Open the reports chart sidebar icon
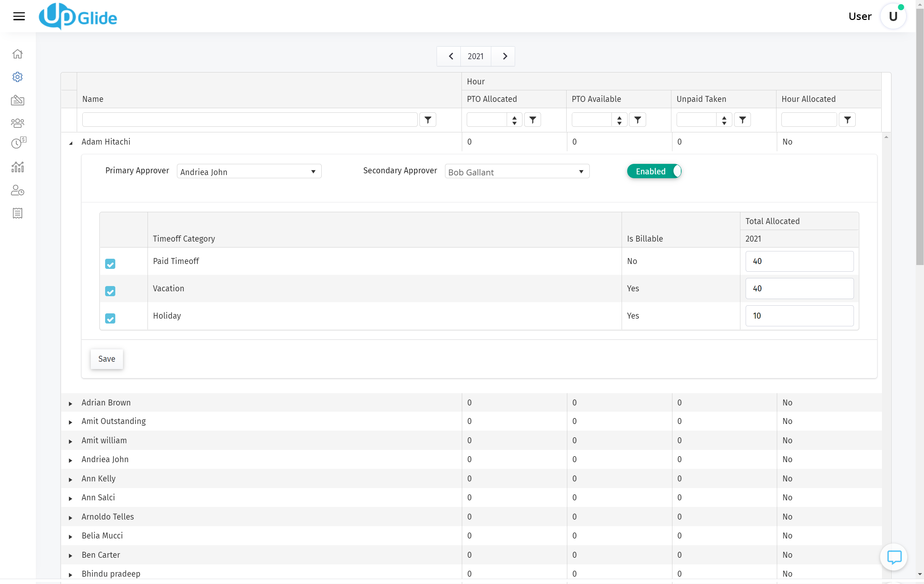The image size is (924, 584). (17, 167)
